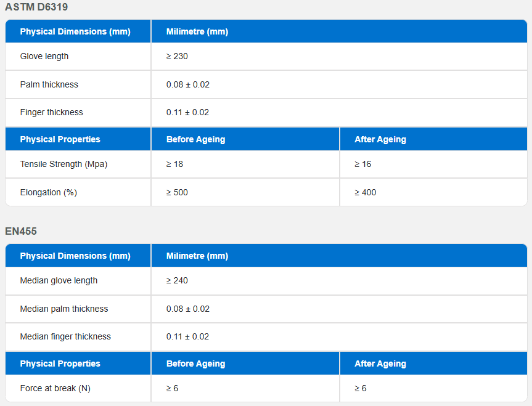Click the 'Median finger thickness' label
Image resolution: width=532 pixels, height=406 pixels.
pos(65,336)
